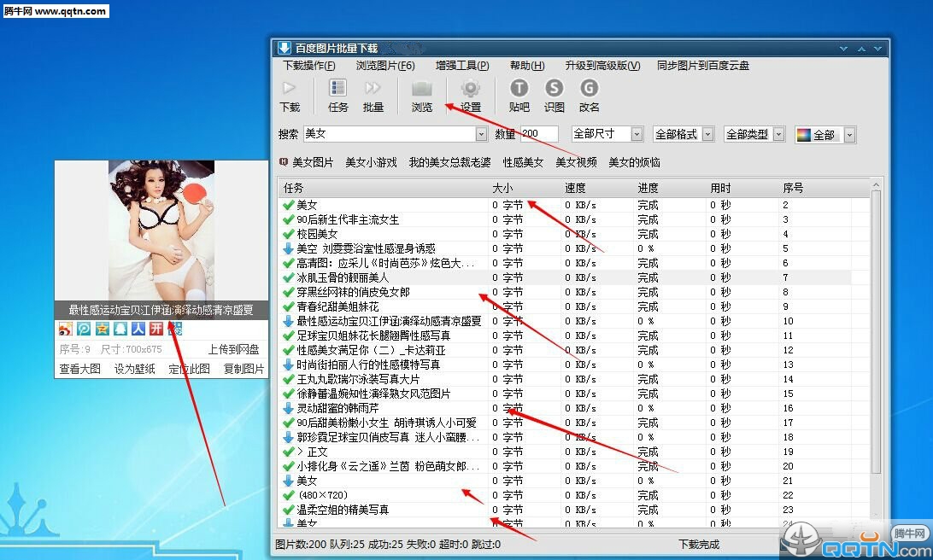Click the 批量 batch fast-forward icon
The image size is (933, 560).
373,88
